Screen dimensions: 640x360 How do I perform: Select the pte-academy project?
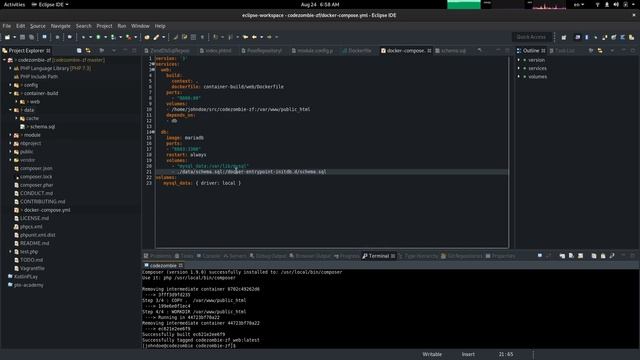click(28, 285)
